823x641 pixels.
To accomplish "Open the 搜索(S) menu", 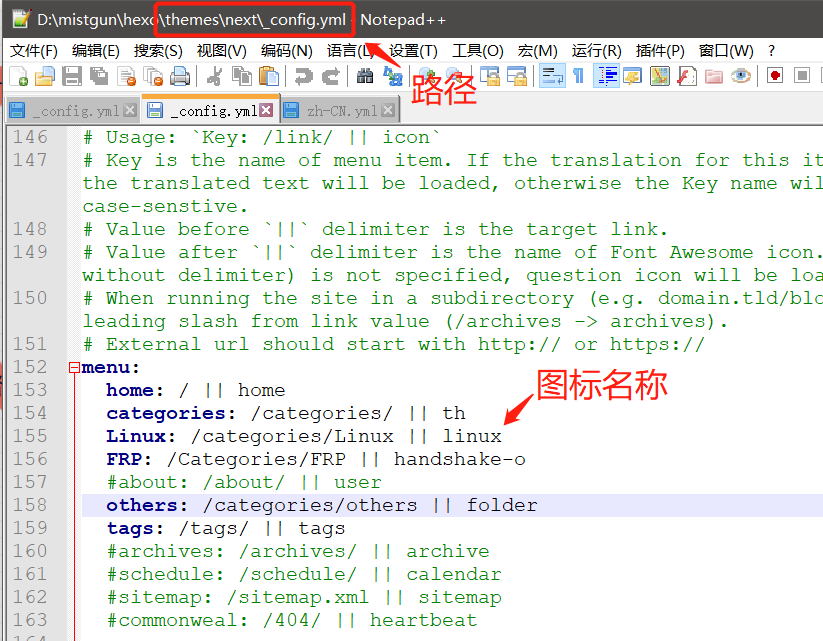I will (158, 51).
